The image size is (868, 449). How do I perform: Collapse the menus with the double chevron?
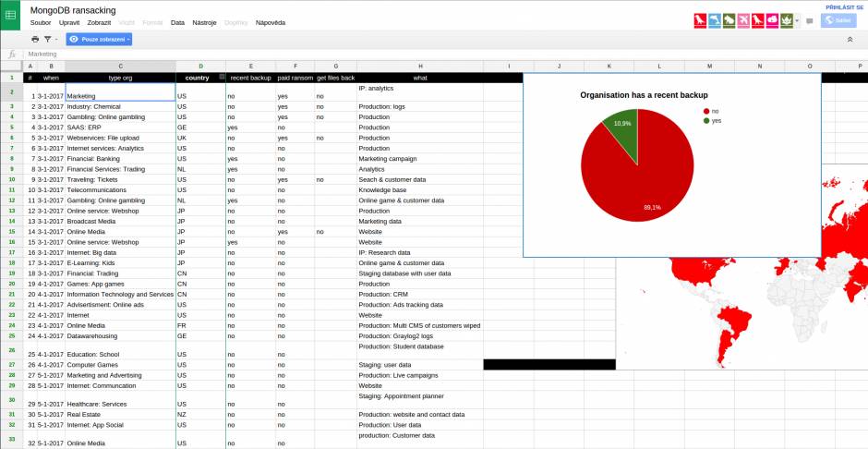pos(850,40)
